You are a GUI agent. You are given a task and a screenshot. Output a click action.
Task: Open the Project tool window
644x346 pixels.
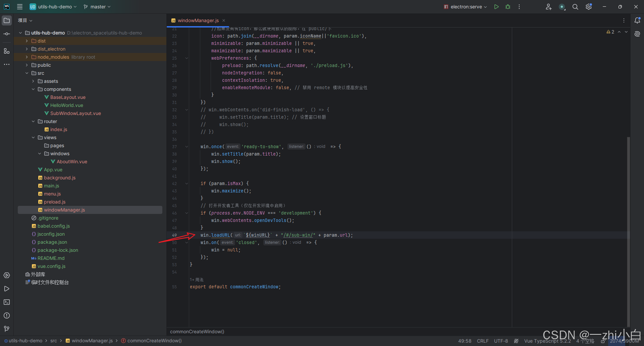(x=7, y=20)
